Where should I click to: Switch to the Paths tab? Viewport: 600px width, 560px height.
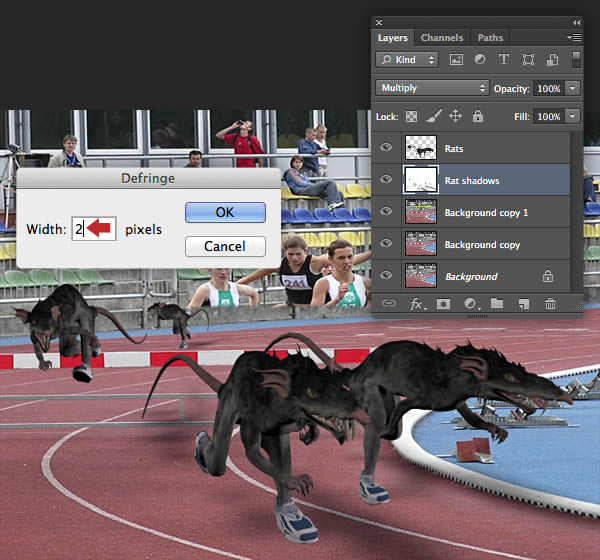click(x=490, y=38)
